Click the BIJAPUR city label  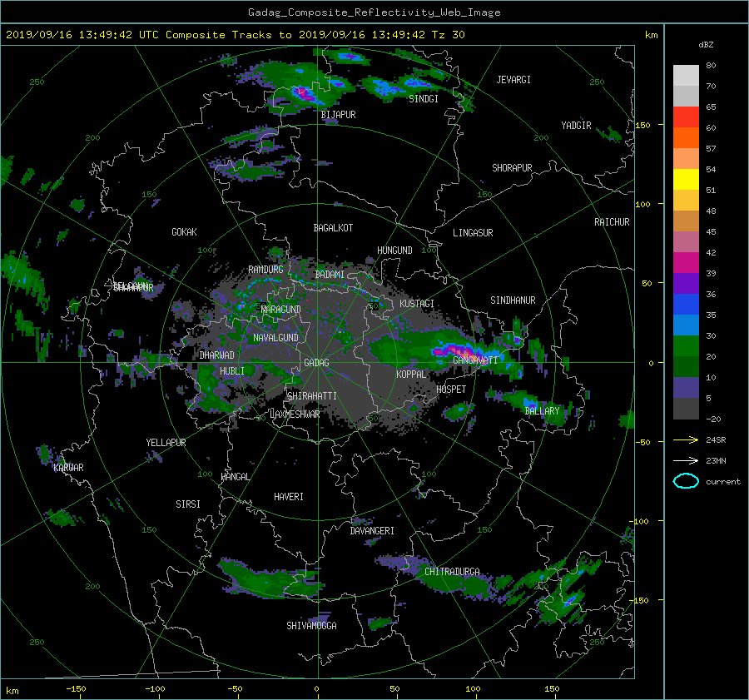338,115
